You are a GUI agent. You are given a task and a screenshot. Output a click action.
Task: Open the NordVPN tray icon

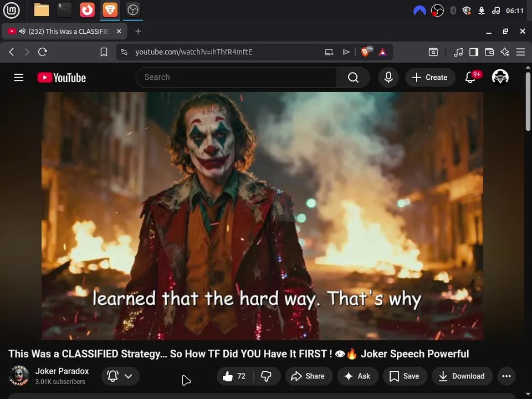tap(420, 11)
